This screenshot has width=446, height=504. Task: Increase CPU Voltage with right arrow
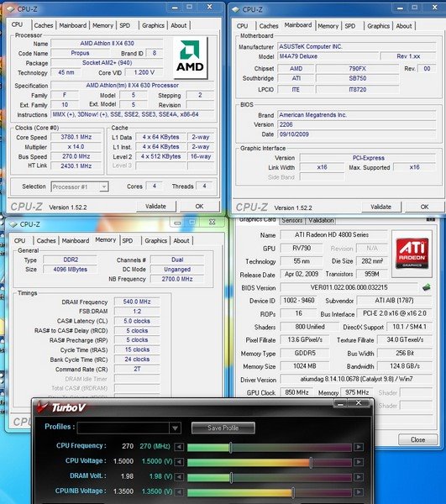point(359,462)
